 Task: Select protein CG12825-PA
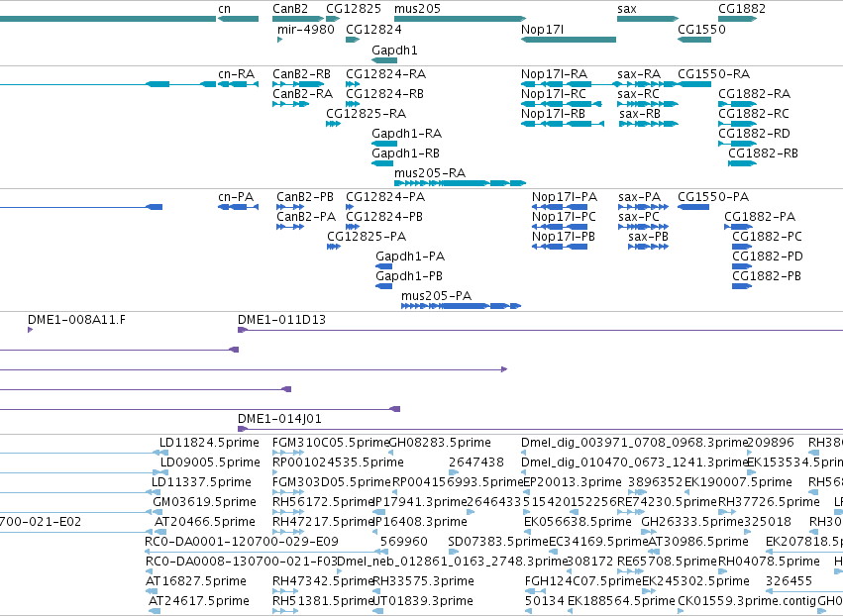334,247
